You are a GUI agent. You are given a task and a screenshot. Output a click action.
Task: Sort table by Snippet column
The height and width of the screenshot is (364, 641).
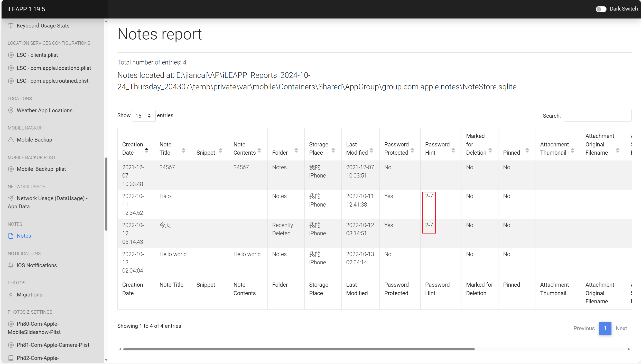(x=210, y=145)
